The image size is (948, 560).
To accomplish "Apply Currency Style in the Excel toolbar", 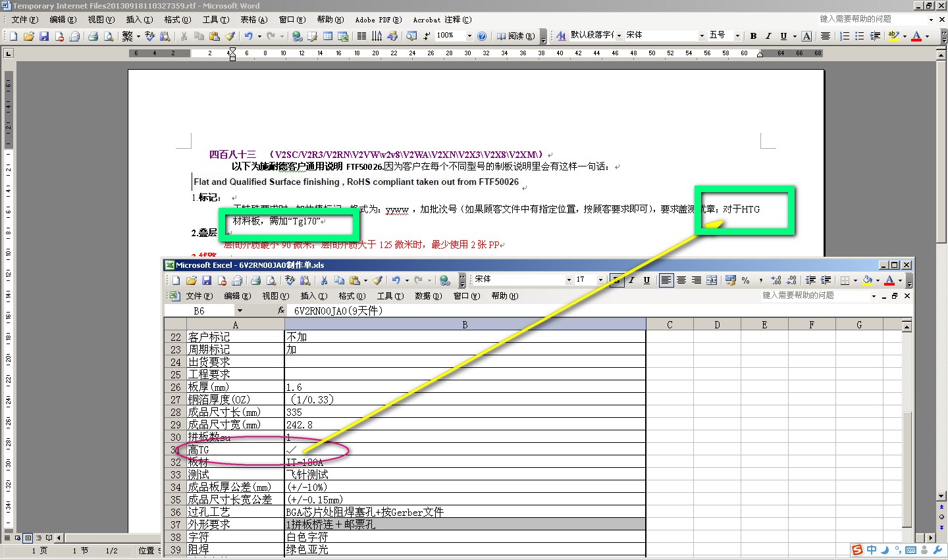I will coord(730,280).
